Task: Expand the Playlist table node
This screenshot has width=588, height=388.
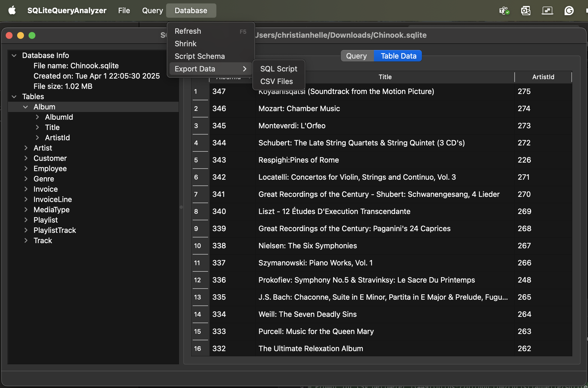Action: (26, 220)
